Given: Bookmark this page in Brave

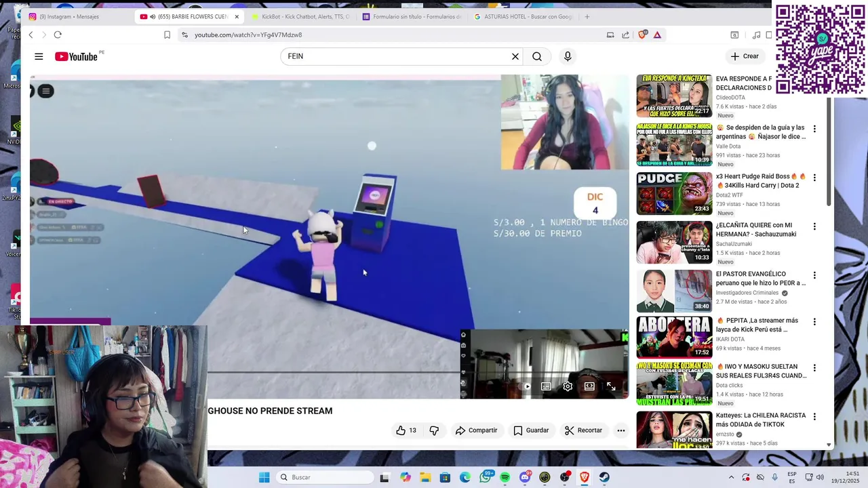Looking at the screenshot, I should (x=167, y=35).
